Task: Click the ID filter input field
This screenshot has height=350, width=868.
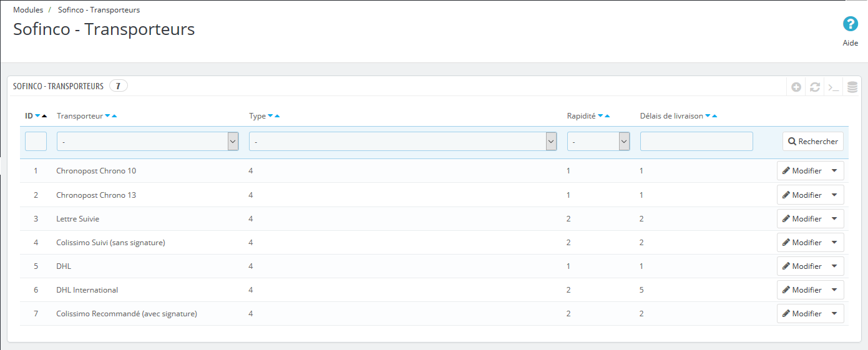Action: (36, 142)
